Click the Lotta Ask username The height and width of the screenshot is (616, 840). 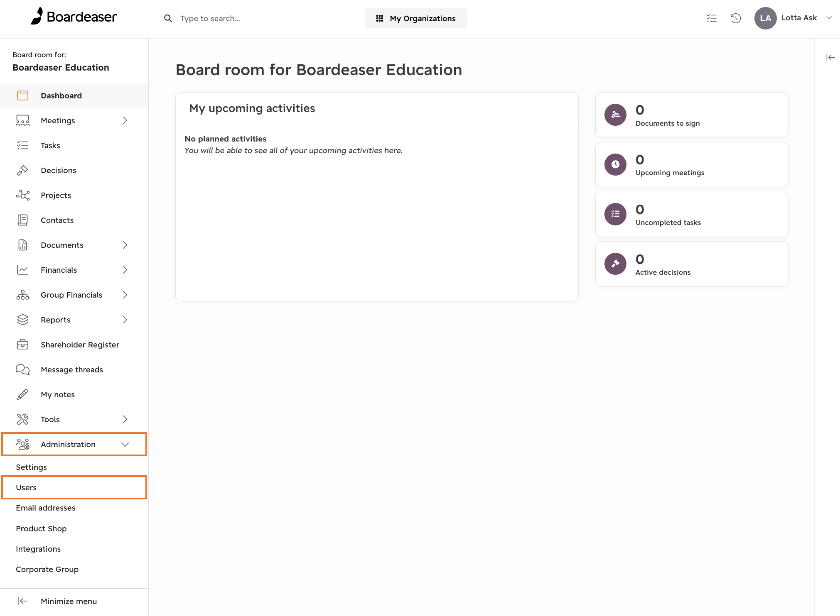[x=799, y=17]
